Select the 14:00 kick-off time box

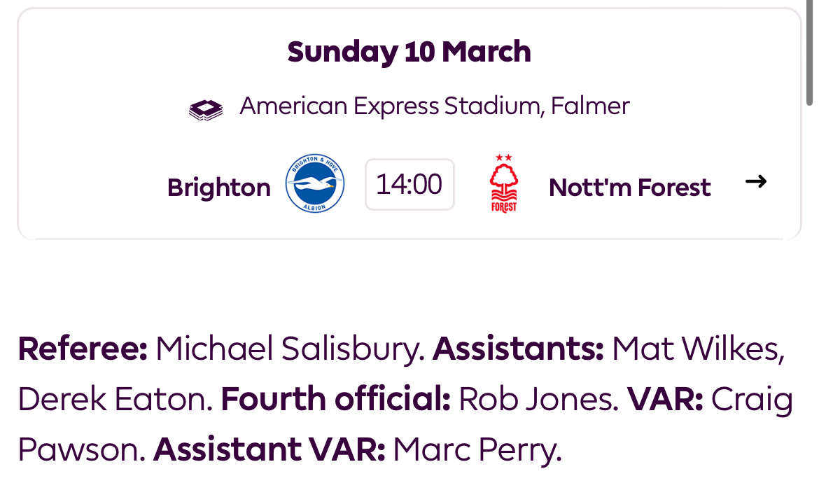tap(409, 184)
